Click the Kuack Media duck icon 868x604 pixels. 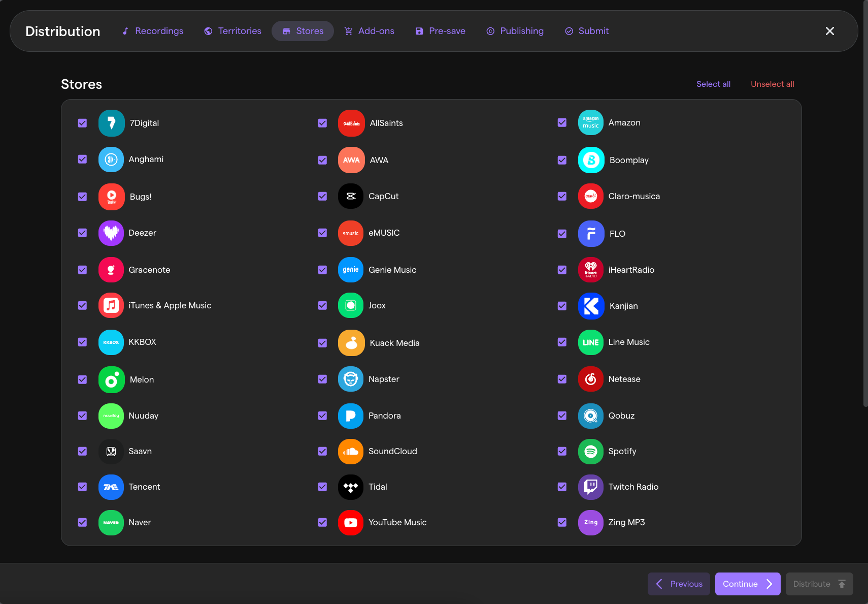pyautogui.click(x=351, y=343)
